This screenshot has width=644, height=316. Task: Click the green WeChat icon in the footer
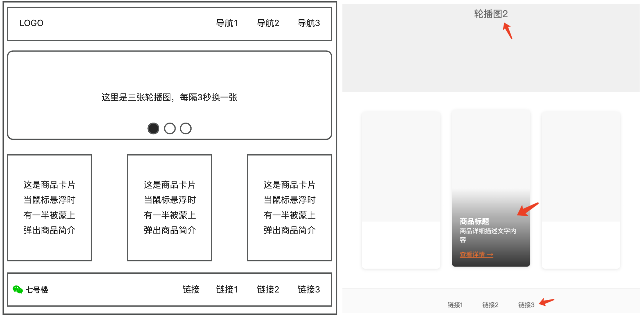pos(18,290)
